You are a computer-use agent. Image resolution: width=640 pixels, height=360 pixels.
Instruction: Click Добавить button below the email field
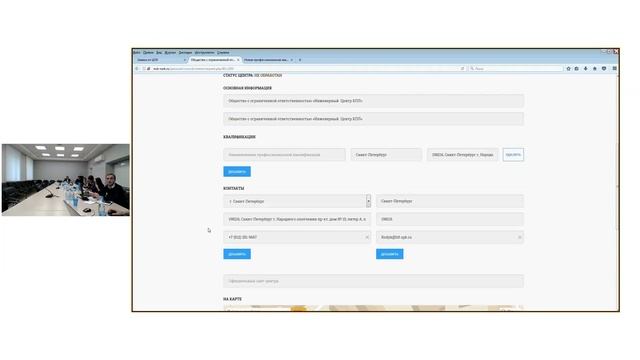click(x=390, y=254)
